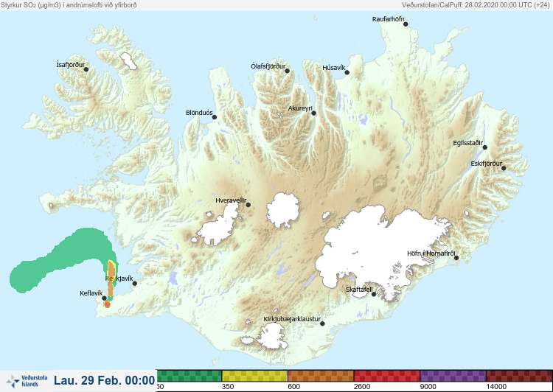This screenshot has width=553, height=392.
Task: Click the 'Höfn í Hornafirði' label
Action: pos(431,253)
